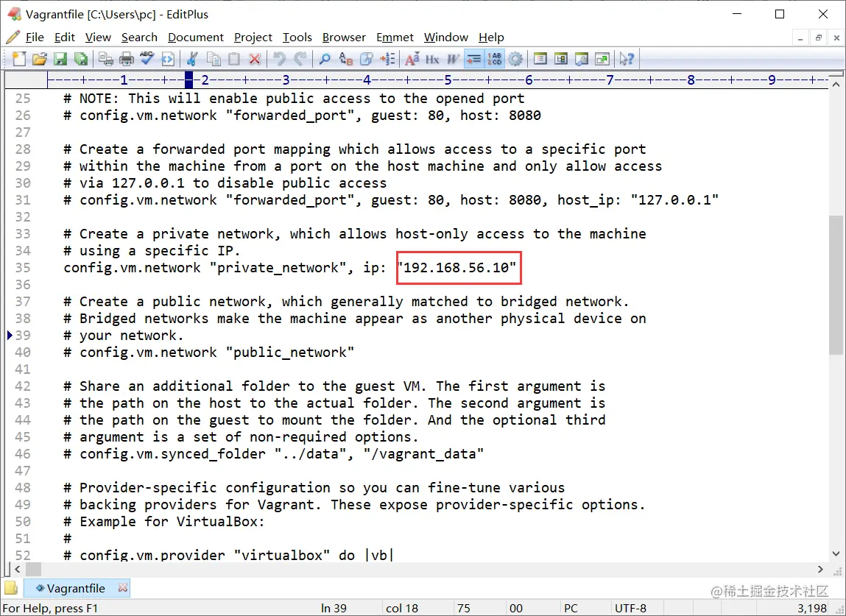Open Find in Files icon
846x616 pixels.
[x=367, y=59]
